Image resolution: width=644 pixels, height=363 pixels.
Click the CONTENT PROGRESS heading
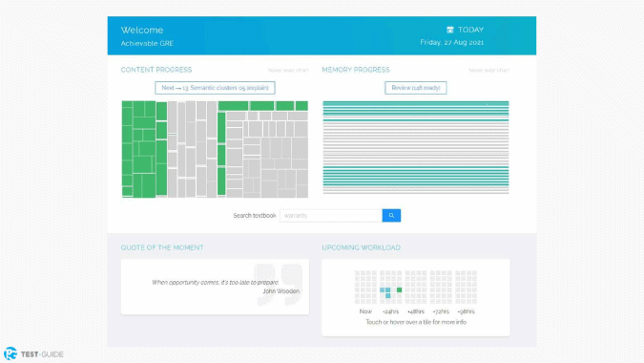[156, 70]
